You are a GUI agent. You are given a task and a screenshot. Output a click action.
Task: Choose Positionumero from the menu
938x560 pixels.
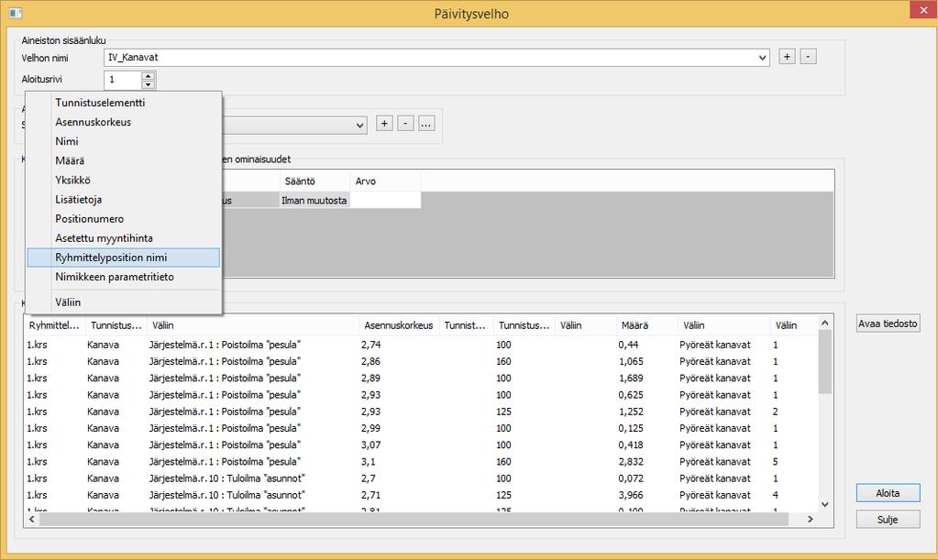click(x=123, y=219)
